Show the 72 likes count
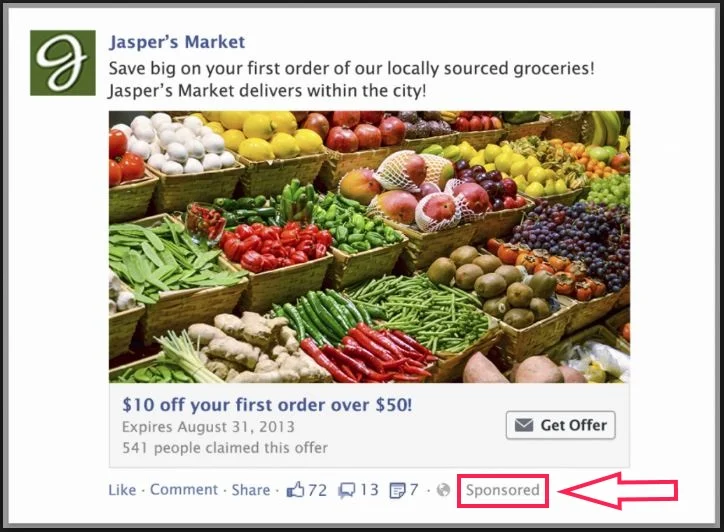The height and width of the screenshot is (532, 724). (x=317, y=490)
